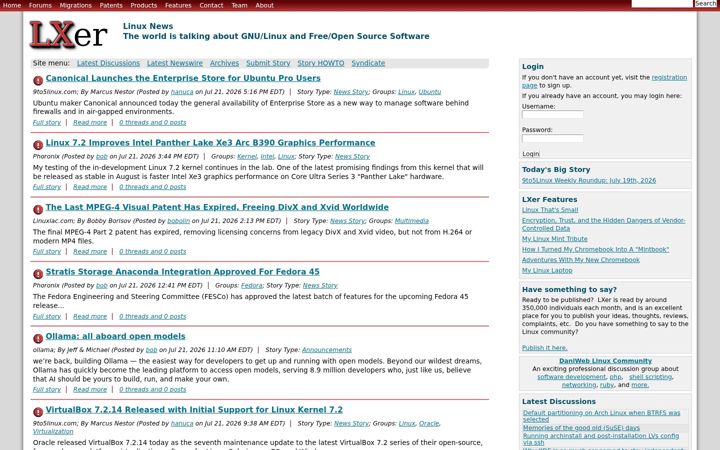The width and height of the screenshot is (720, 450).
Task: Focus the Username input field
Action: tap(552, 114)
